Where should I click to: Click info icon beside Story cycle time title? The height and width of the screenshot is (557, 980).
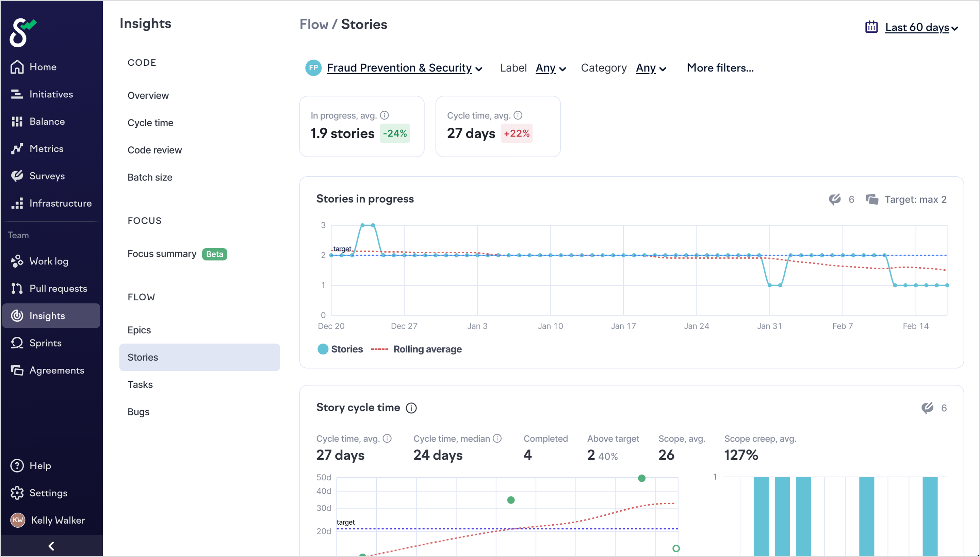[x=411, y=408]
